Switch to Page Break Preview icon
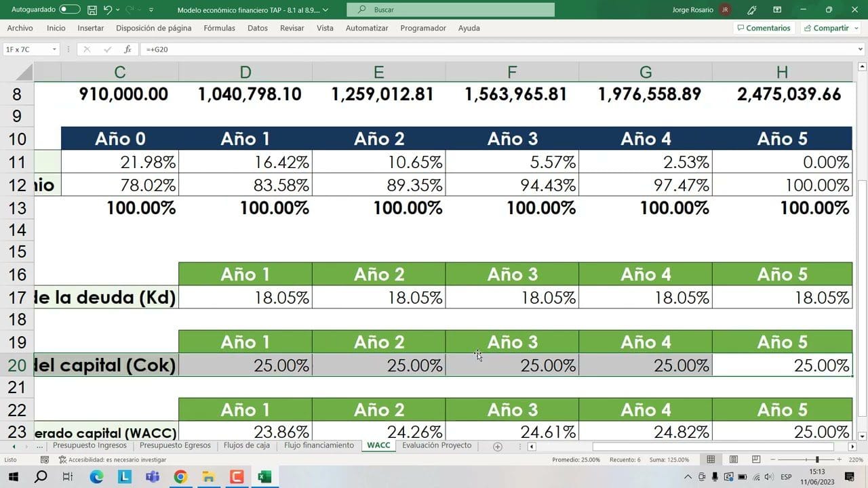 point(755,460)
